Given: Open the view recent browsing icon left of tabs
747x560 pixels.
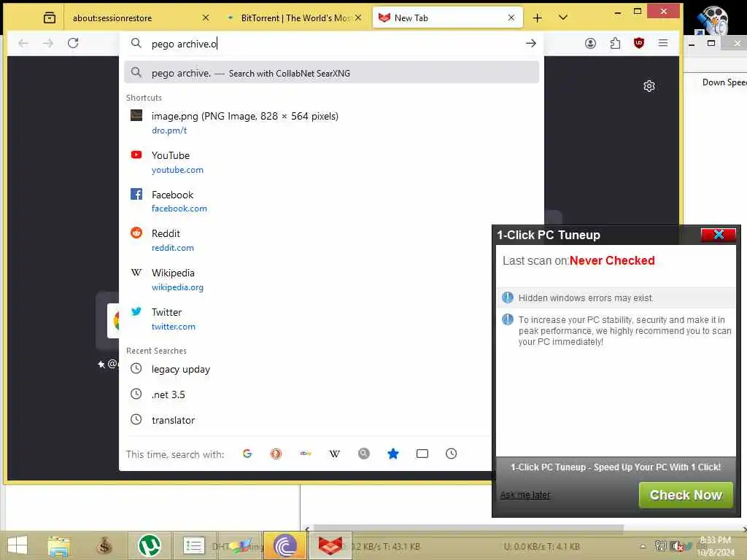Looking at the screenshot, I should pyautogui.click(x=50, y=18).
